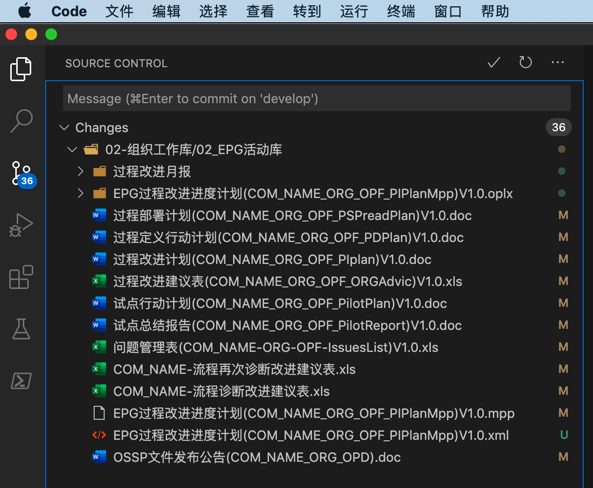Click Word icon of 过程改进计划 doc
Image resolution: width=593 pixels, height=488 pixels.
(99, 259)
